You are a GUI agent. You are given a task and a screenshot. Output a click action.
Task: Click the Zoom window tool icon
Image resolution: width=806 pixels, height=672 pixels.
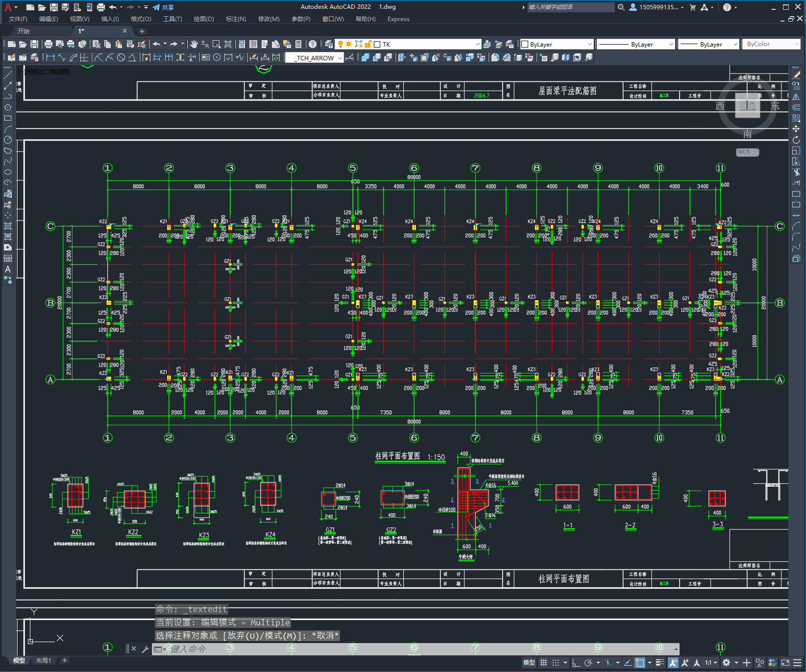click(216, 44)
